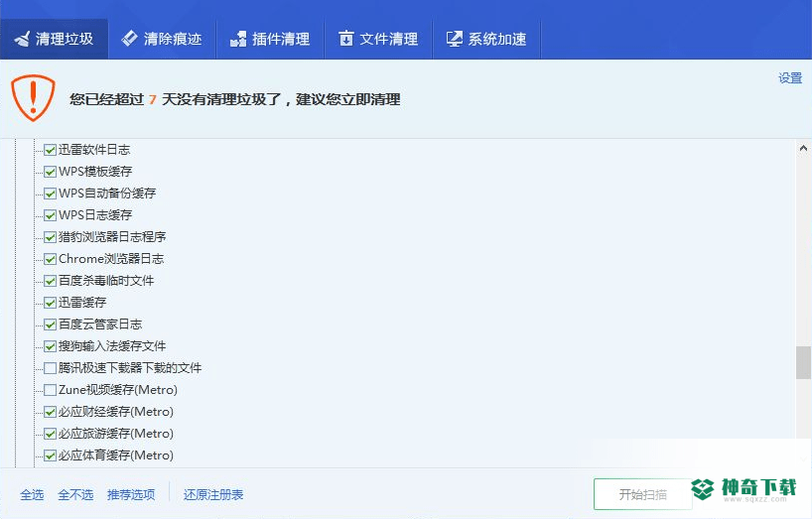Uncheck 迅雷缓存 checkbox
This screenshot has height=519, width=812.
[51, 303]
